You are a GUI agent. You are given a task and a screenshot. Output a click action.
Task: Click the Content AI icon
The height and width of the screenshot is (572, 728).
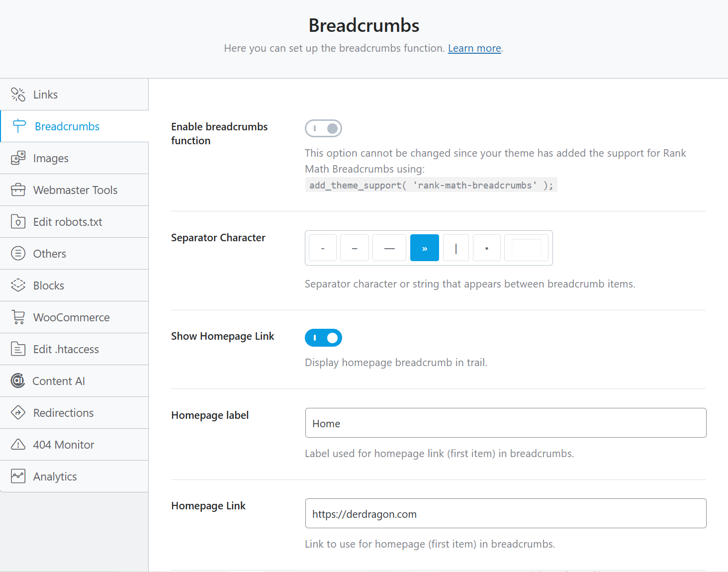coord(18,381)
